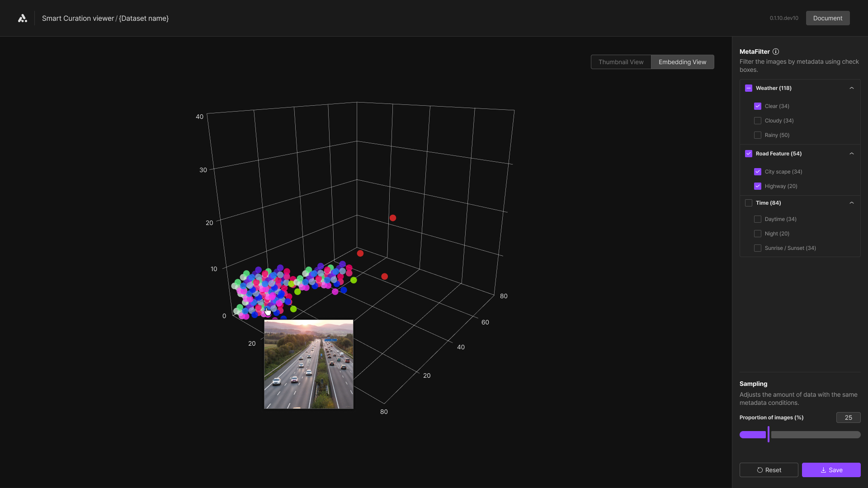Screen dimensions: 868x488
Task: Click the isolated red data point highest in plot
Action: click(393, 218)
